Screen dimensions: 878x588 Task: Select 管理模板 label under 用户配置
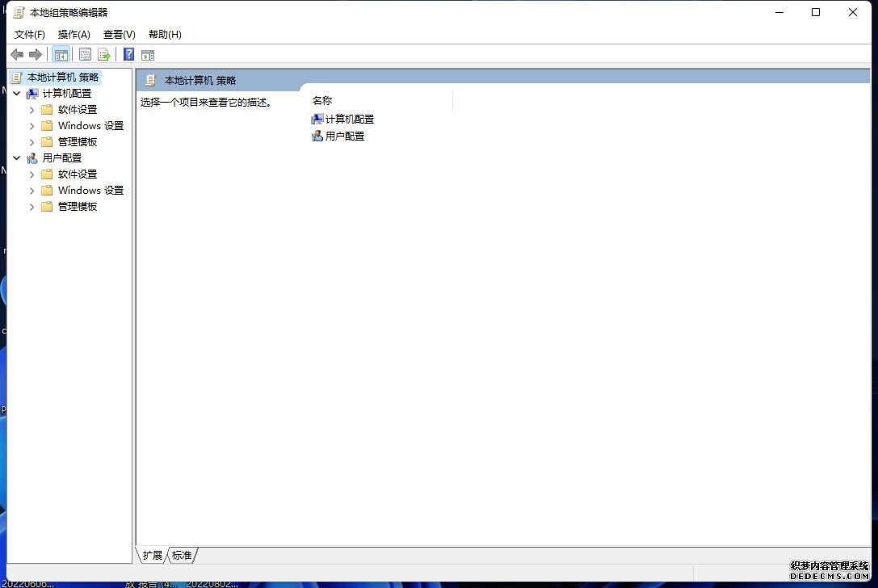tap(78, 207)
